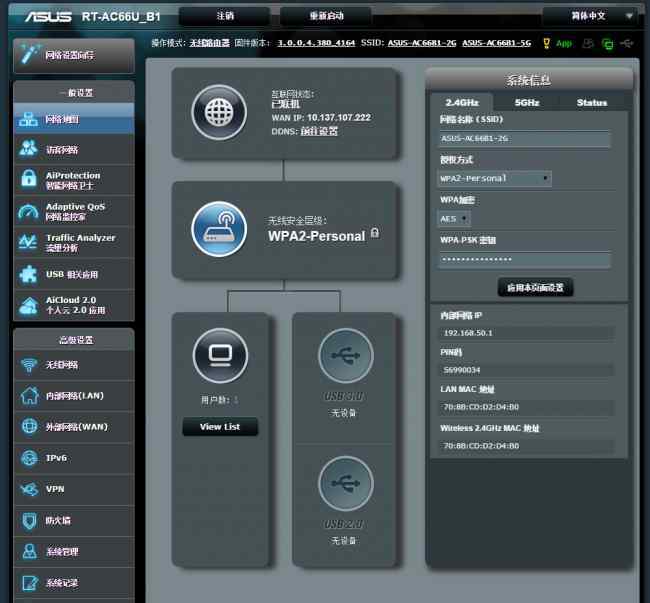Screen dimensions: 650x603
Task: Click the PIN code 56990034 field
Action: 526,370
